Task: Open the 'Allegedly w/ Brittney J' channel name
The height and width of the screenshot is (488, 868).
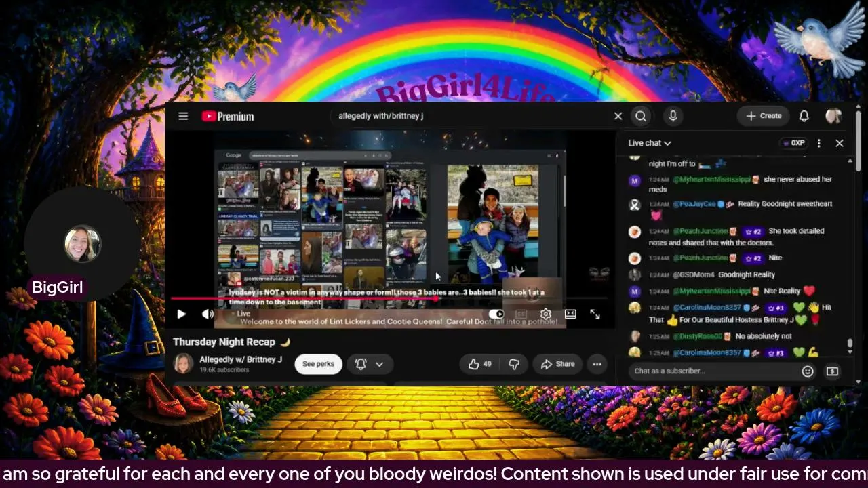Action: click(x=241, y=359)
